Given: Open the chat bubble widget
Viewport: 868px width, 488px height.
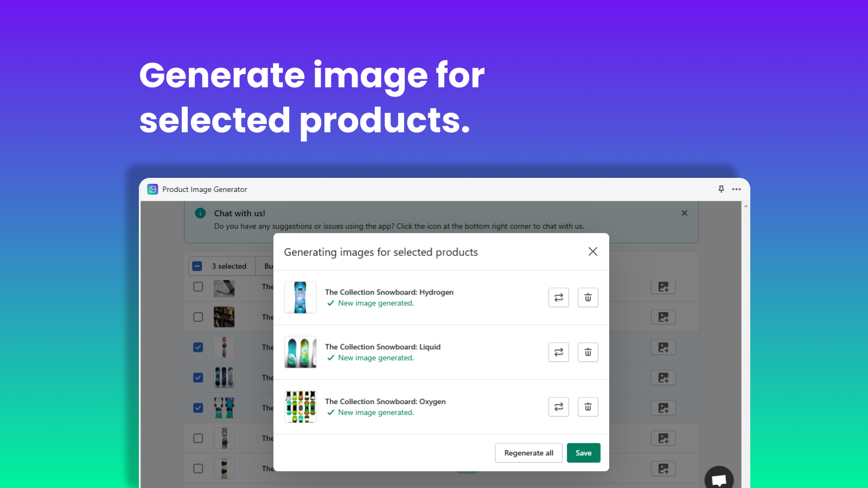Looking at the screenshot, I should [719, 479].
